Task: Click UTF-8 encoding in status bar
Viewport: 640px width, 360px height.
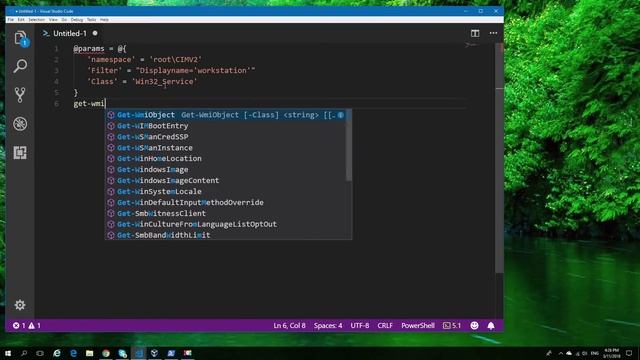Action: pyautogui.click(x=360, y=325)
